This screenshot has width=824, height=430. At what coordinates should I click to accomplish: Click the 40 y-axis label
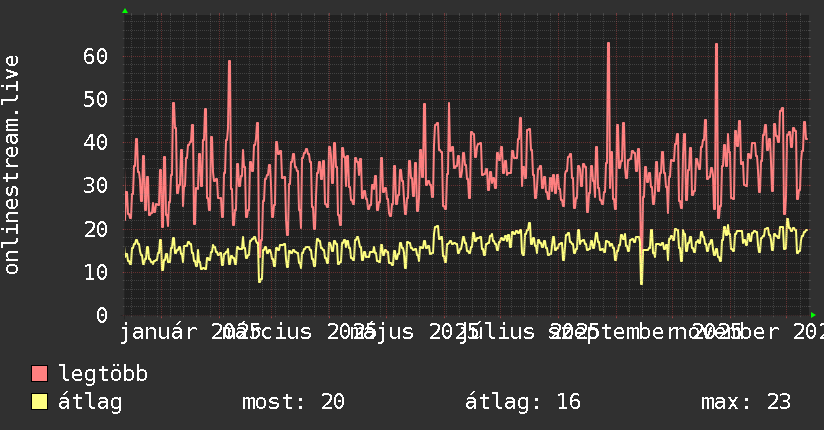pyautogui.click(x=95, y=142)
